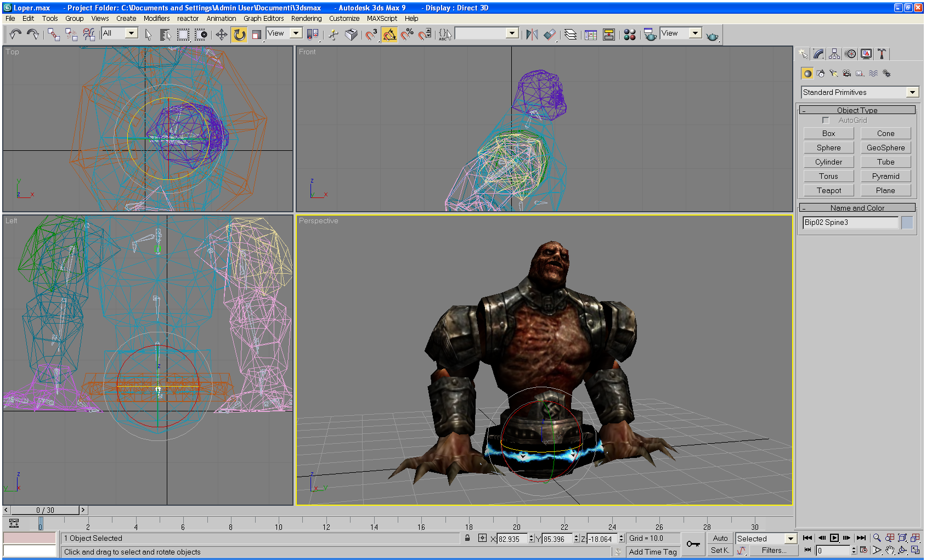This screenshot has width=926, height=560.
Task: Click the Undo arrow icon
Action: tap(15, 35)
